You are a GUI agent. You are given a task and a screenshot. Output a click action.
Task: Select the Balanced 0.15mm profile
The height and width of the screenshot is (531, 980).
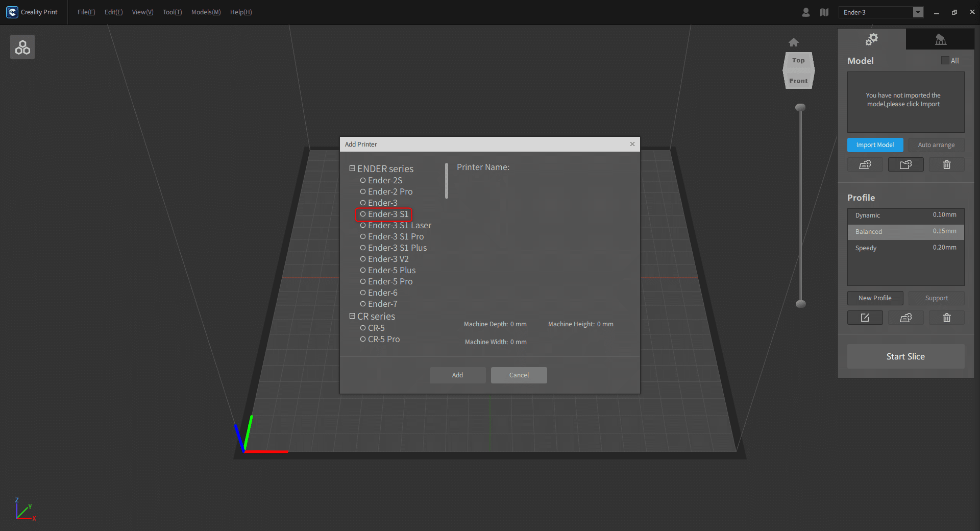point(906,232)
